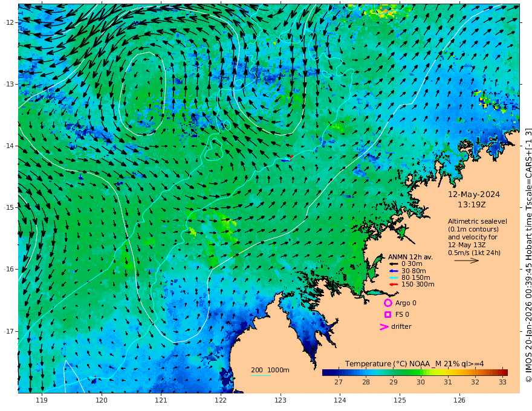Click the longitude axis label 125
This screenshot has width=532, height=411.
(400, 401)
